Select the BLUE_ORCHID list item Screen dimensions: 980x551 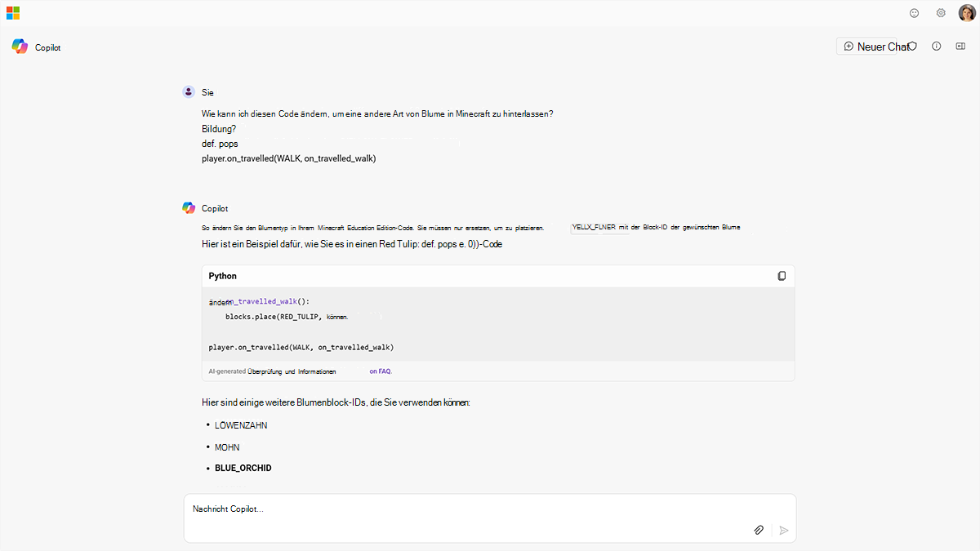pos(243,468)
